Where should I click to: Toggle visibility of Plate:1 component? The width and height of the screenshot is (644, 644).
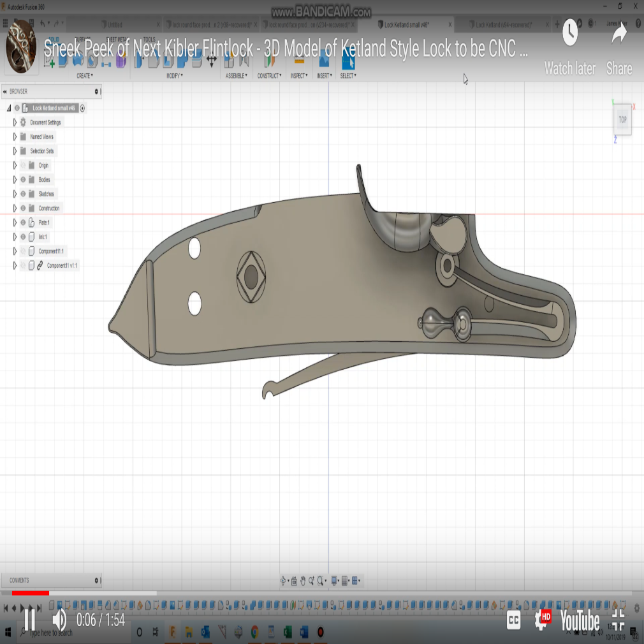click(23, 223)
